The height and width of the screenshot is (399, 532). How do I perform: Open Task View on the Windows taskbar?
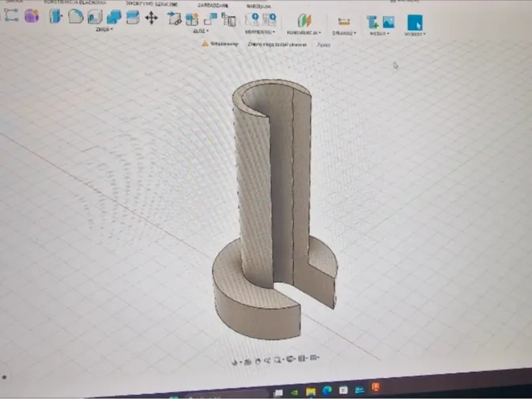[x=278, y=393]
